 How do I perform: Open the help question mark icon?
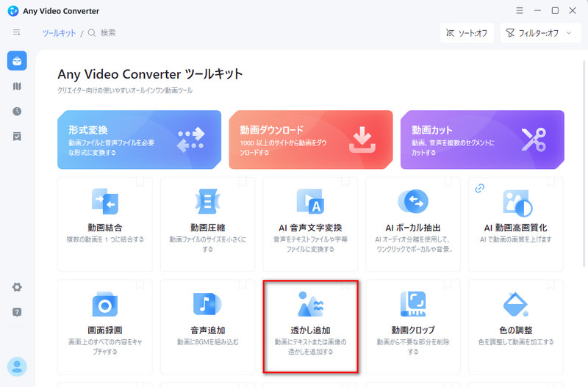click(x=17, y=312)
